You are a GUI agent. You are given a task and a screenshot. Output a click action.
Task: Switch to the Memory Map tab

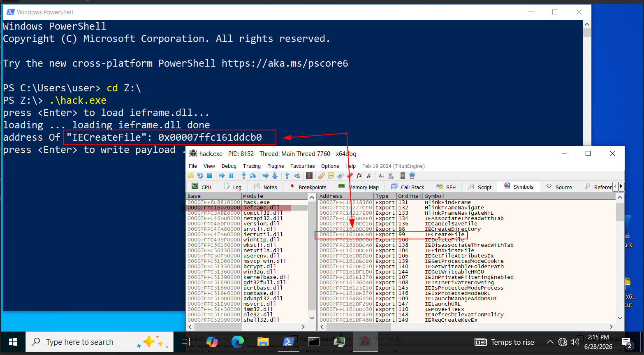pyautogui.click(x=359, y=187)
